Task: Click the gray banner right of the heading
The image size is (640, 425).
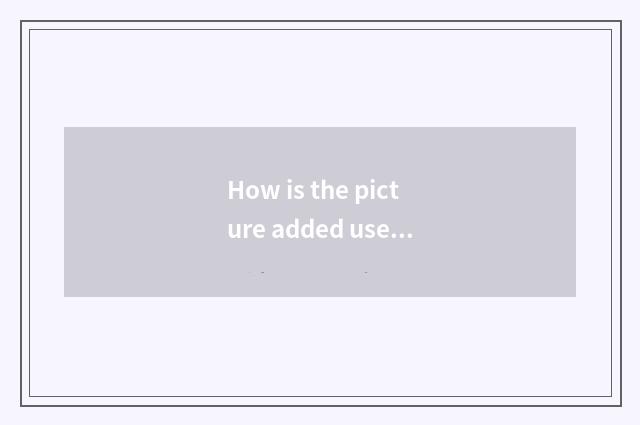Action: click(495, 211)
